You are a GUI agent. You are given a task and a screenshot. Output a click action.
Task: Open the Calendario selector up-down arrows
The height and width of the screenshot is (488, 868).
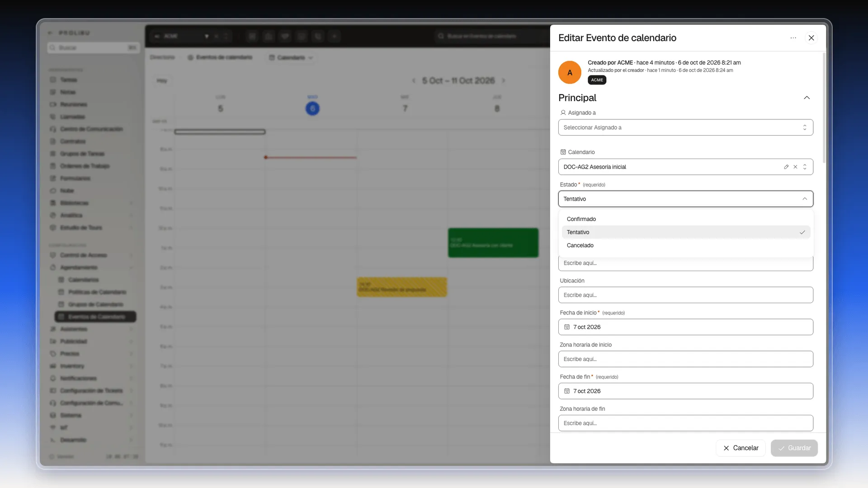pos(805,167)
